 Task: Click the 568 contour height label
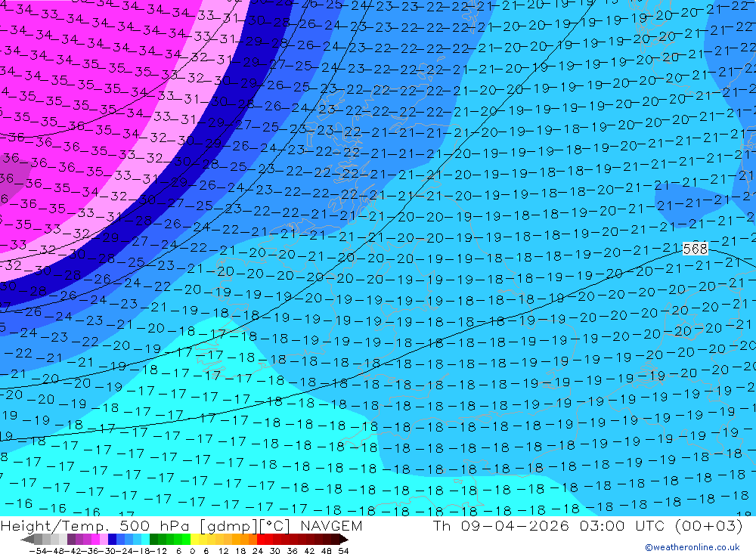coord(696,249)
